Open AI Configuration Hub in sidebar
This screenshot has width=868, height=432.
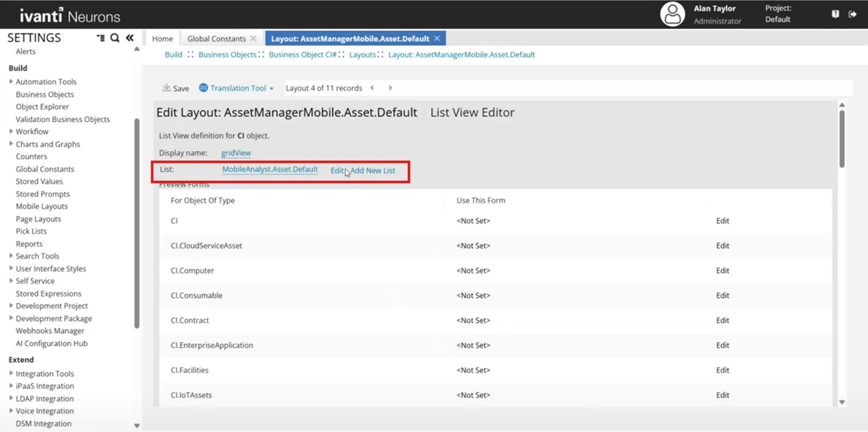[x=51, y=343]
